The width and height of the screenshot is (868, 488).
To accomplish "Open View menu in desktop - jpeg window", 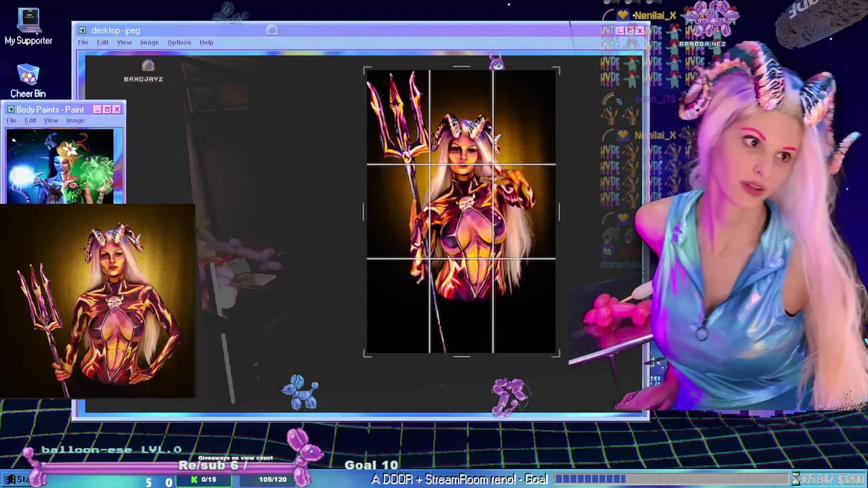I will tap(124, 43).
